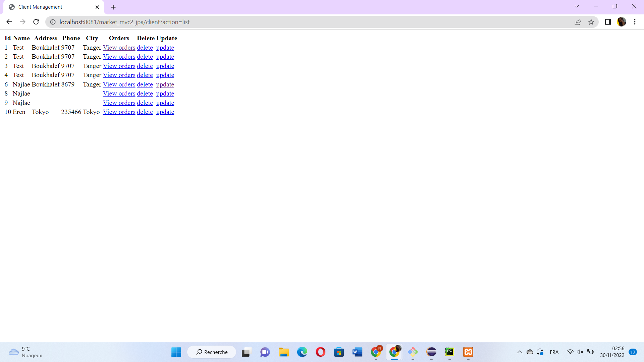644x362 pixels.
Task: Close the Client Management tab
Action: pos(97,7)
